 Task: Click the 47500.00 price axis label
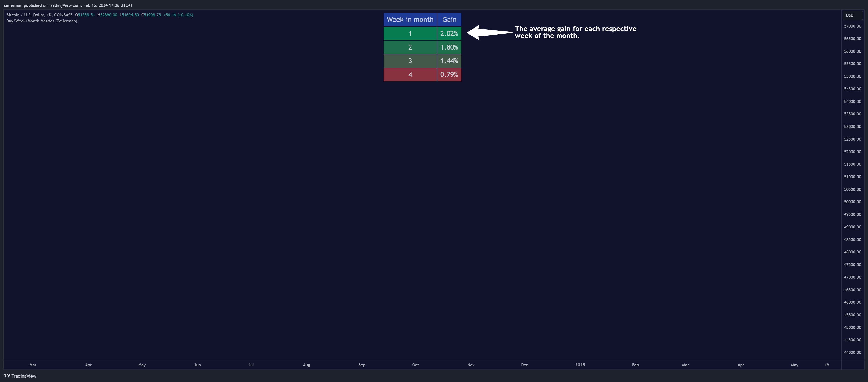click(x=852, y=264)
